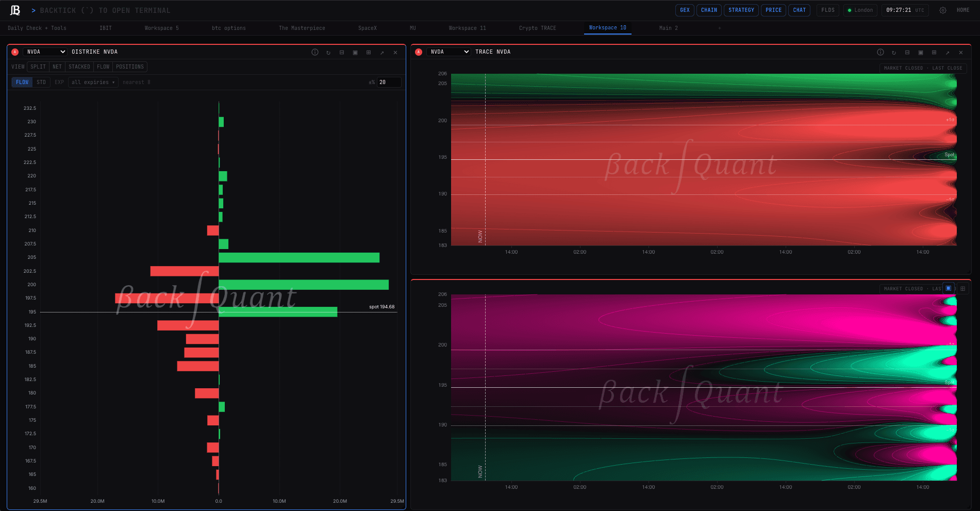980x511 pixels.
Task: Select the SPLIT view option
Action: pos(38,67)
